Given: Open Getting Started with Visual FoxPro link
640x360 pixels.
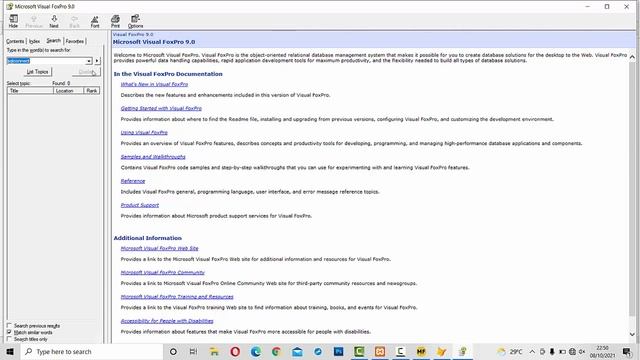Looking at the screenshot, I should point(161,109).
